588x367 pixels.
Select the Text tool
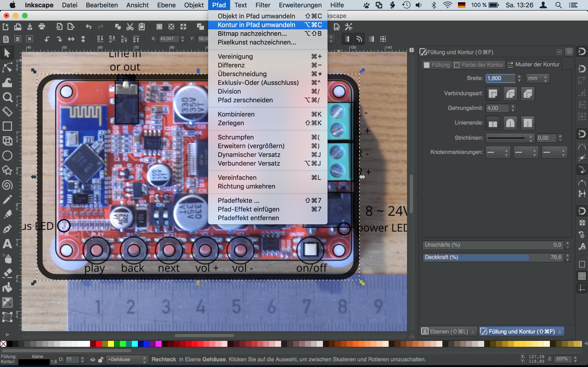pos(7,244)
